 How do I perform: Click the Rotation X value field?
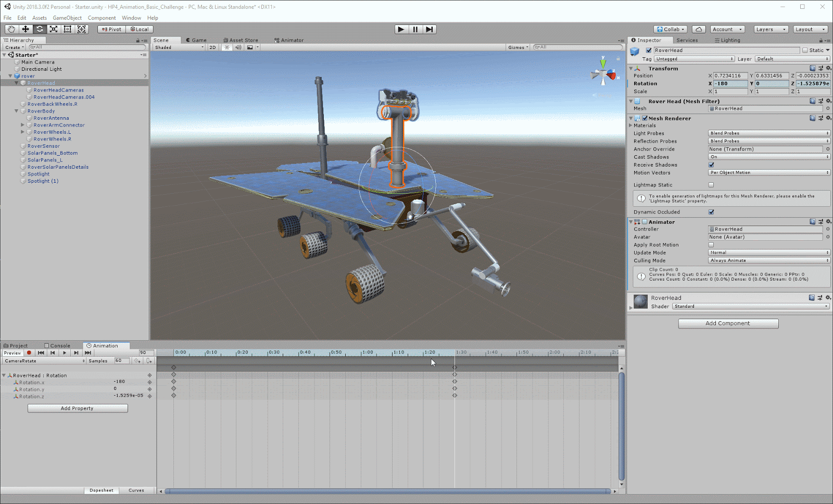click(x=730, y=83)
